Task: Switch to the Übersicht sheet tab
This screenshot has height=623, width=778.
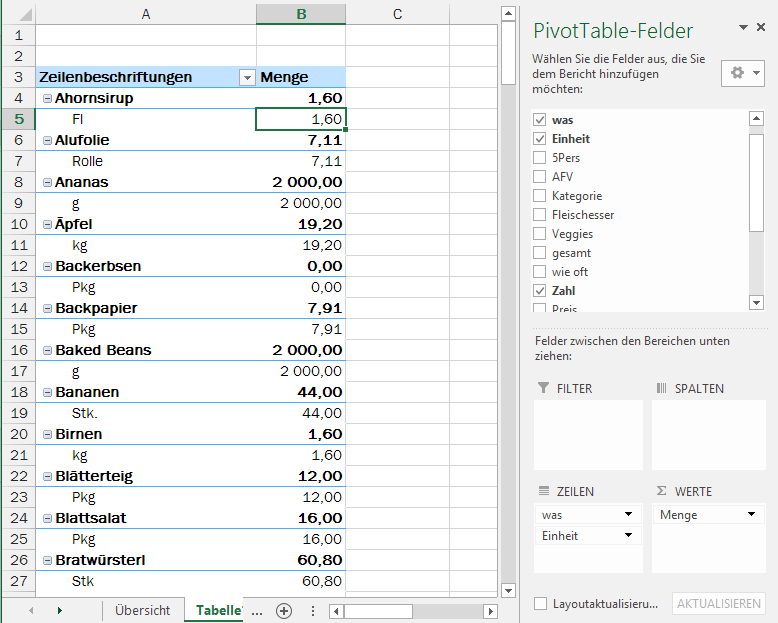Action: [142, 610]
